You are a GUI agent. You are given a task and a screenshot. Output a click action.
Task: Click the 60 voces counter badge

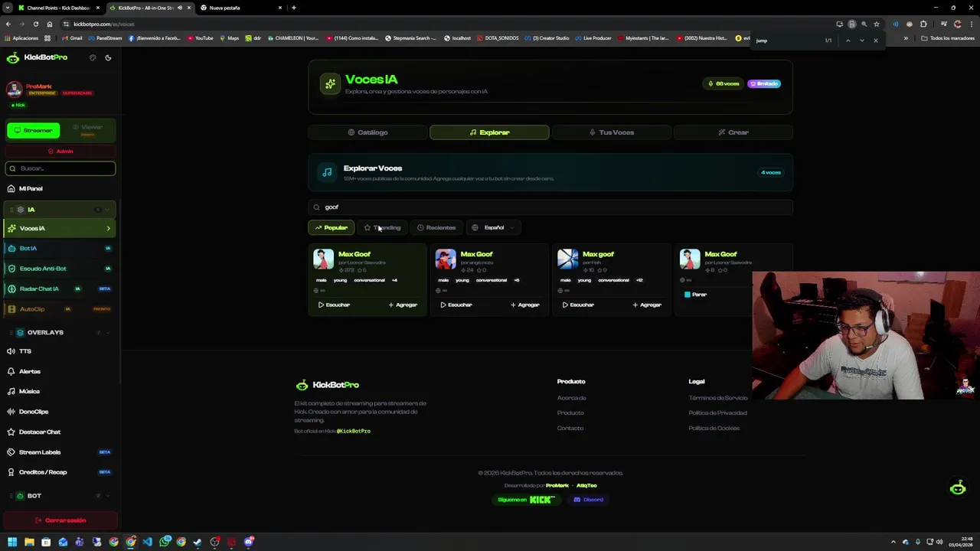724,83
